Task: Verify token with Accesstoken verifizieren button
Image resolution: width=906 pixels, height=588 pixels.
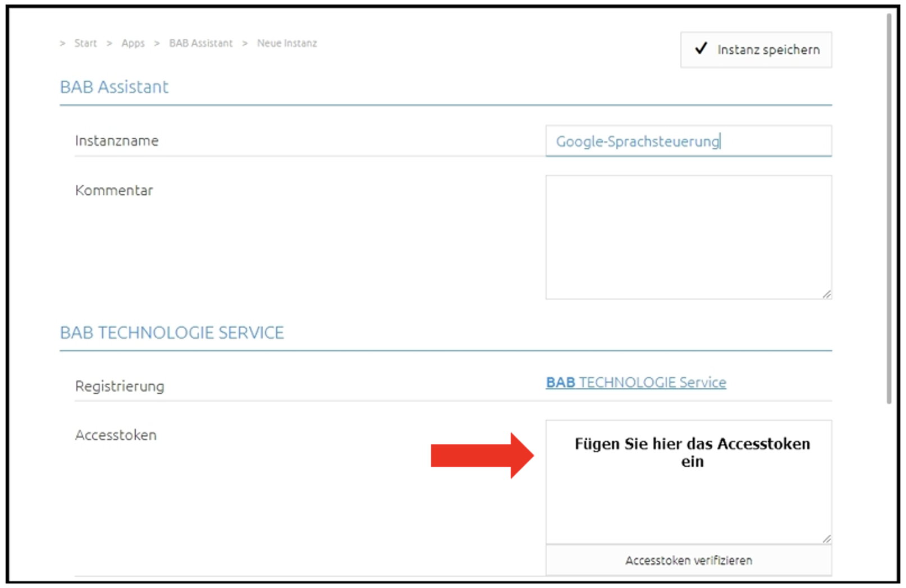Action: pos(689,561)
